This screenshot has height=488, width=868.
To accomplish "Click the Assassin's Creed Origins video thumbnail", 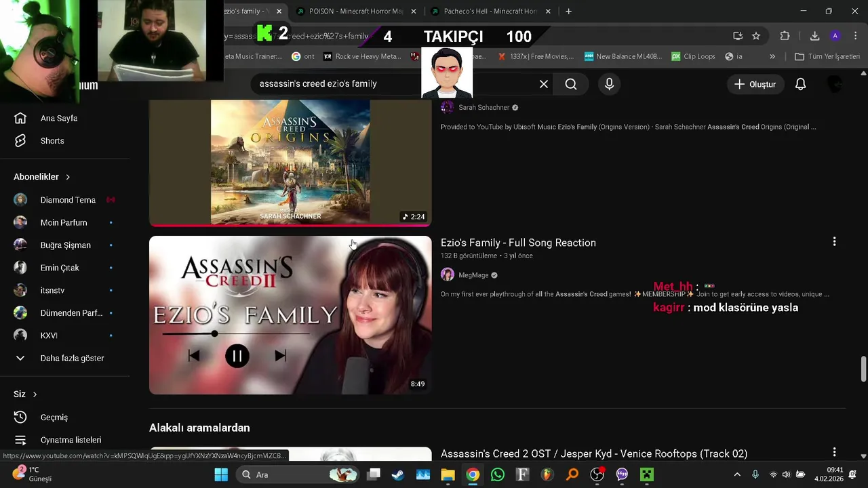I will click(290, 163).
